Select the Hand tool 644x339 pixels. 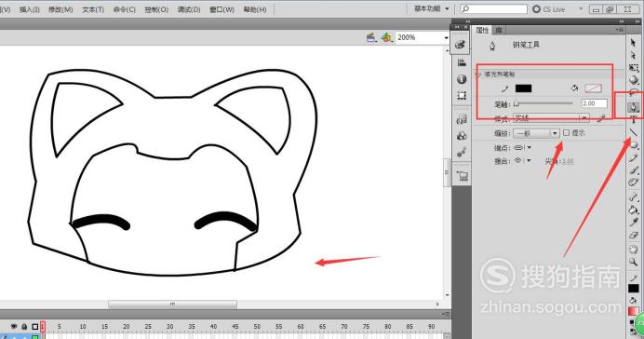634,250
